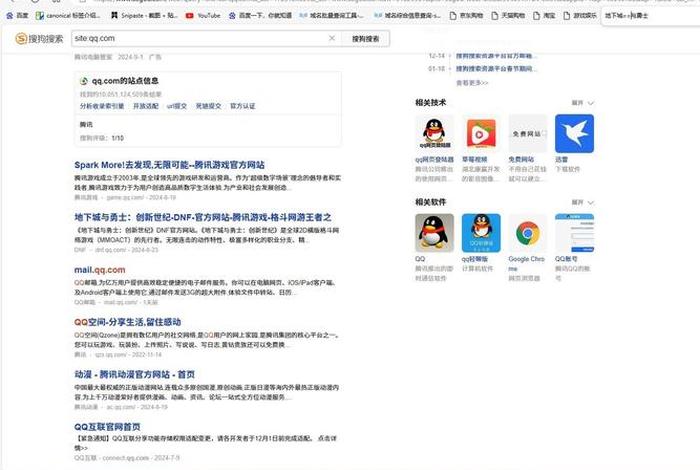700x470 pixels.
Task: Open the 开放适配 link
Action: [x=146, y=106]
